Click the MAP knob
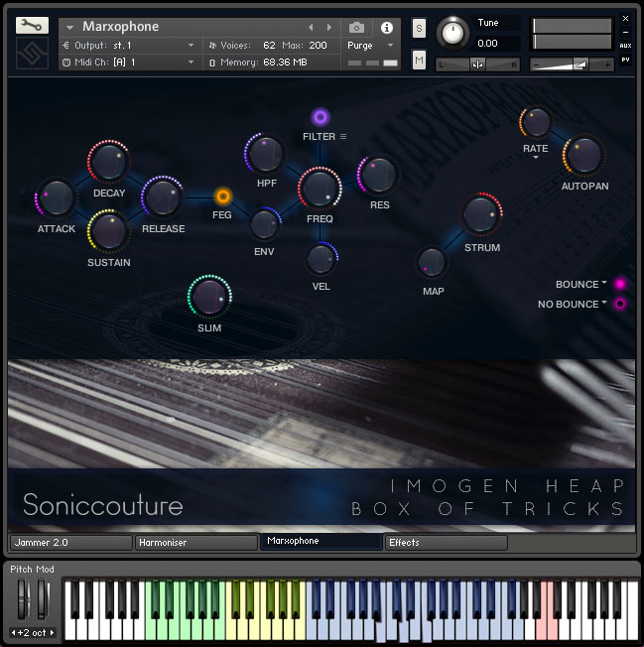The height and width of the screenshot is (647, 644). pos(432,262)
